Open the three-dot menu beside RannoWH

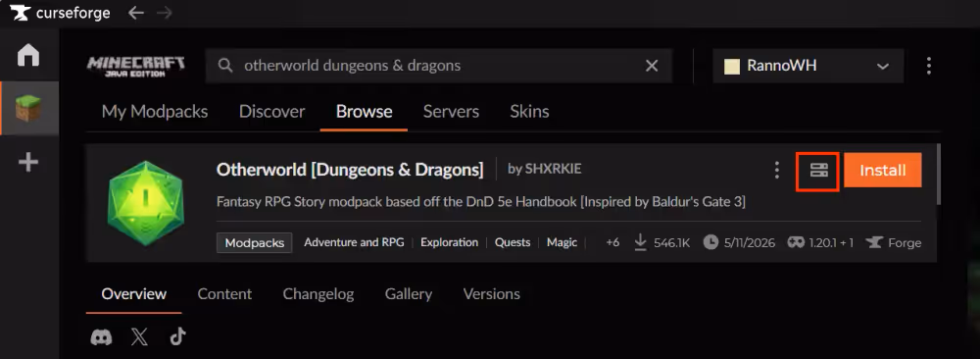929,66
